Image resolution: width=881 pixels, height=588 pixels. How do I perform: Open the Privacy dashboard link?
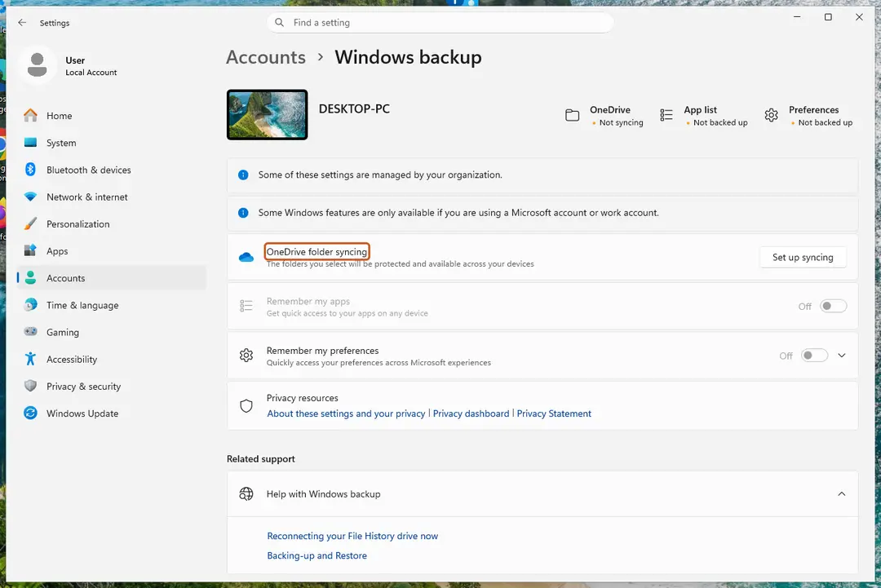coord(471,413)
